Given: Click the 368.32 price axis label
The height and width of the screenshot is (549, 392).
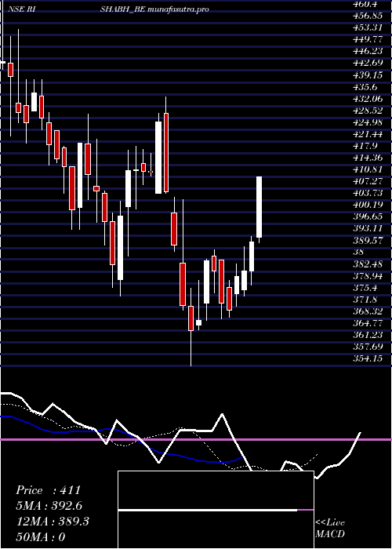Looking at the screenshot, I should [x=368, y=312].
